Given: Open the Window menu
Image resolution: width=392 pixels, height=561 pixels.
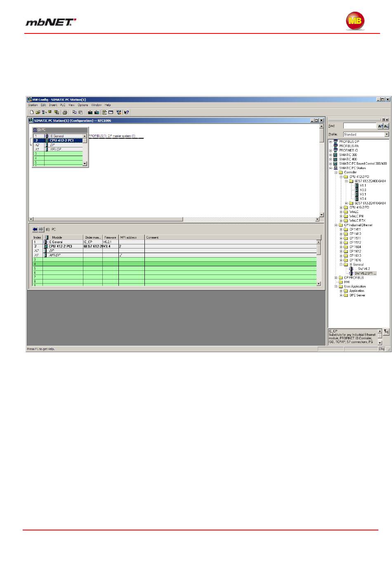Looking at the screenshot, I should click(96, 105).
